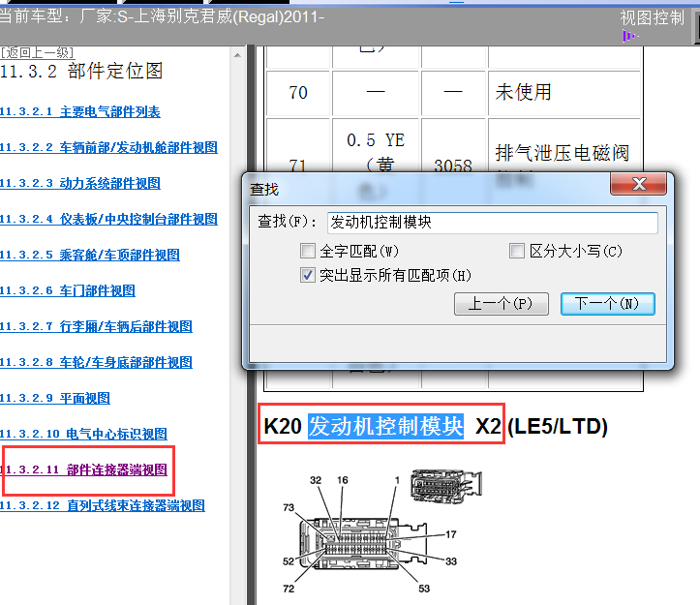Open link 11.3.2.11 部件连接器端视图
The height and width of the screenshot is (605, 700).
[x=83, y=469]
